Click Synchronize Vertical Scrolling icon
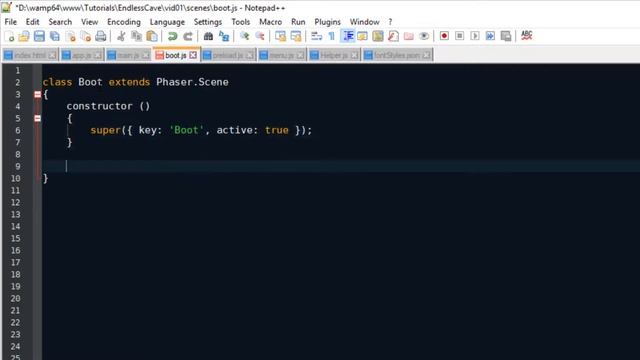 (x=280, y=36)
